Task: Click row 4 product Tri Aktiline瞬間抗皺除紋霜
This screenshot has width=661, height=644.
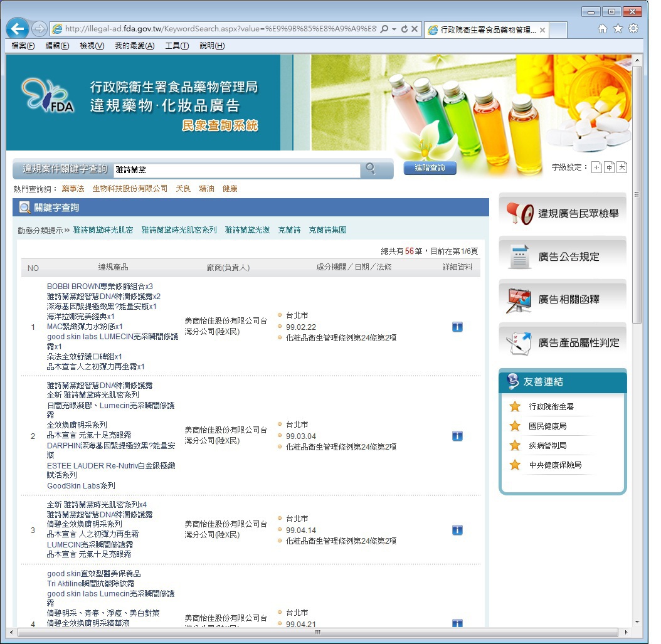Action: pyautogui.click(x=91, y=583)
